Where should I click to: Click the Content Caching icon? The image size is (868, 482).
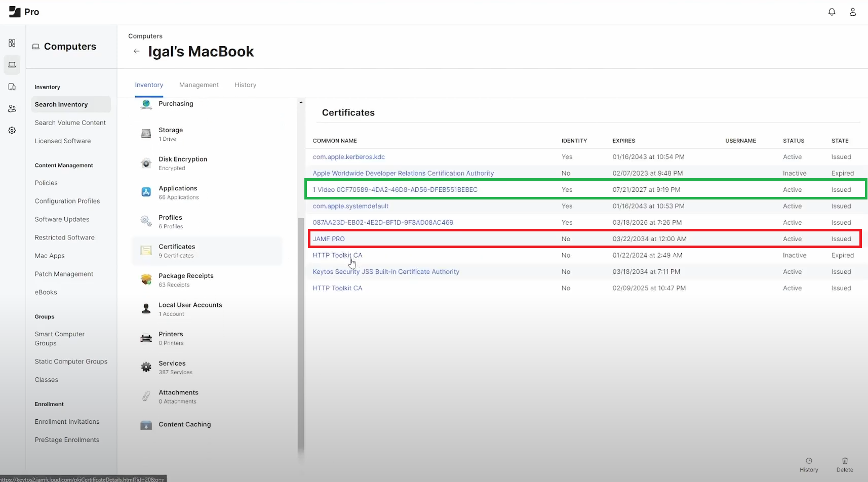[x=146, y=425]
